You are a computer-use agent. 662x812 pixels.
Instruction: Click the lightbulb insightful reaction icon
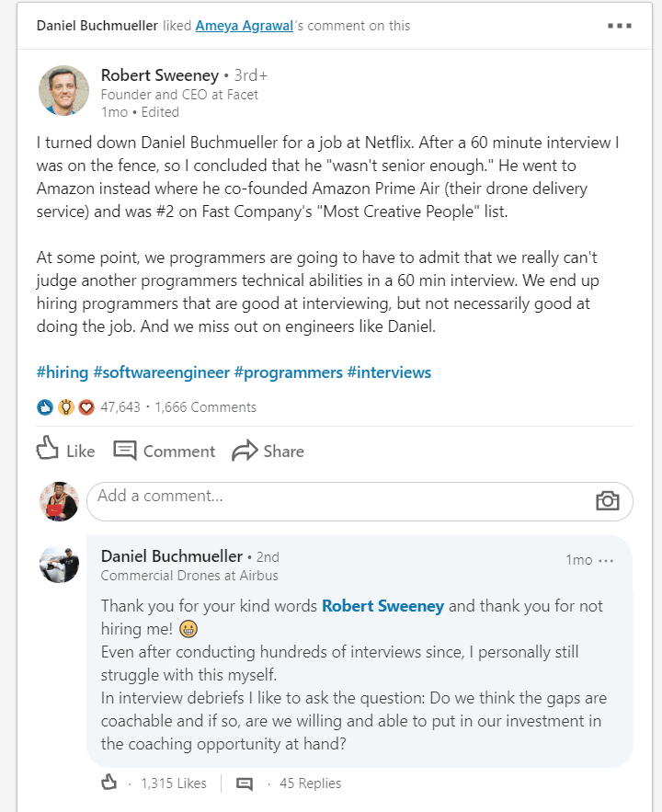pos(65,407)
